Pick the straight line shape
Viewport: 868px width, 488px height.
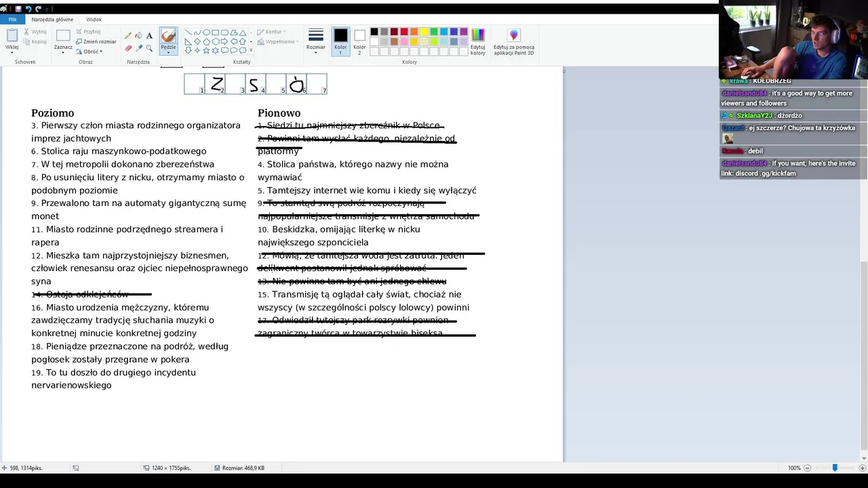coord(189,33)
